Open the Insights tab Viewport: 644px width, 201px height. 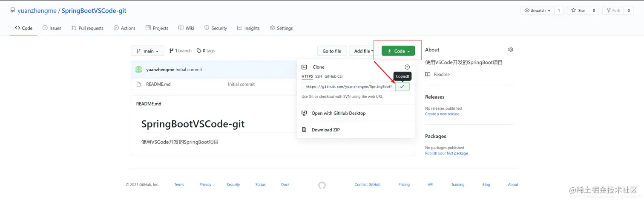[248, 28]
